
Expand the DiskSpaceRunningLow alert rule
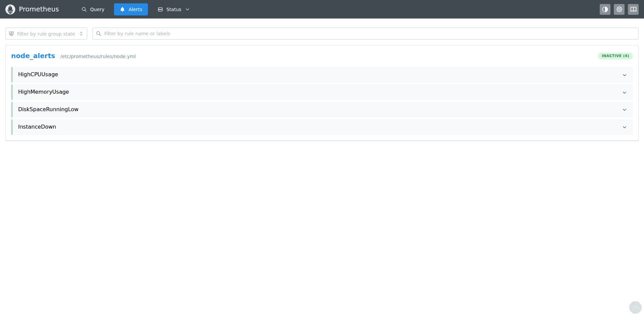625,109
